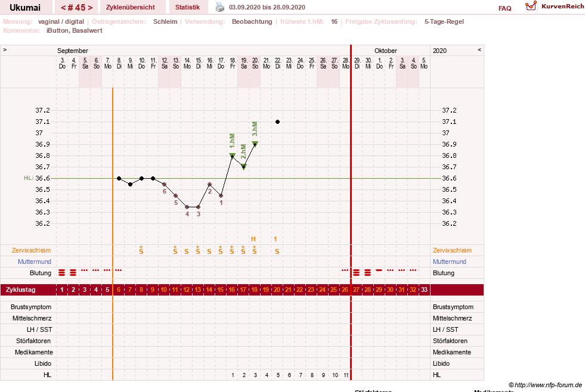Click the 3.hM green triangle marker
Screen dimensions: 585x392
pyautogui.click(x=255, y=144)
